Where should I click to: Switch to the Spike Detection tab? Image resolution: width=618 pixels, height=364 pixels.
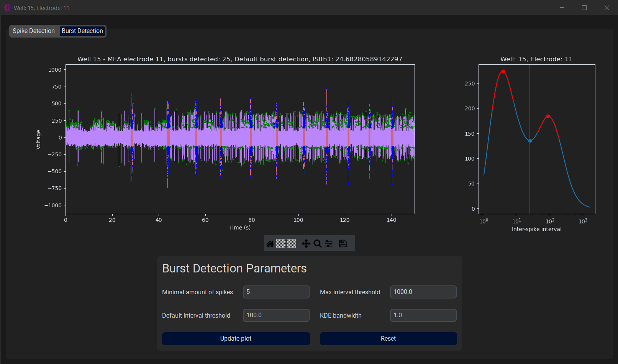(34, 31)
